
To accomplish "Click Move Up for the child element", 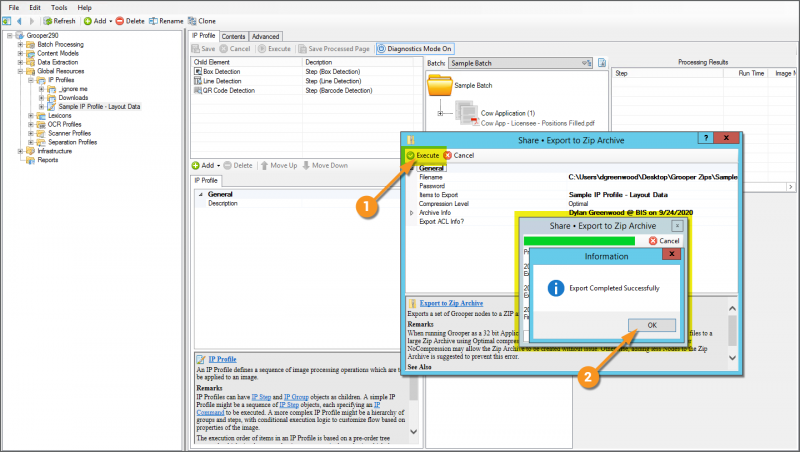I will pos(279,165).
